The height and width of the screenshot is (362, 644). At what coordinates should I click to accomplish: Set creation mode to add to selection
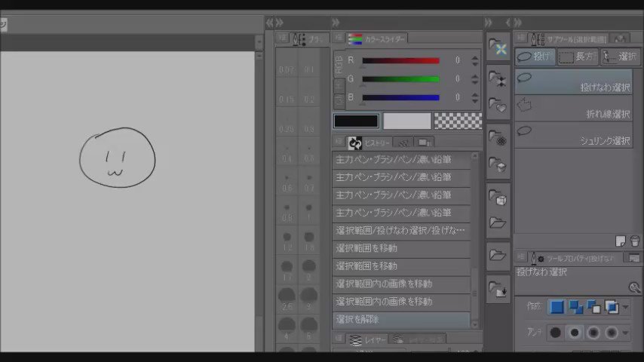click(575, 306)
